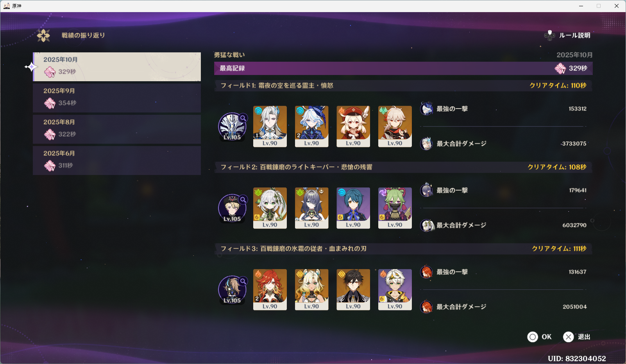Viewport: 626px width, 364px height.
Task: Click Klee's character card in Field 1
Action: tap(353, 127)
